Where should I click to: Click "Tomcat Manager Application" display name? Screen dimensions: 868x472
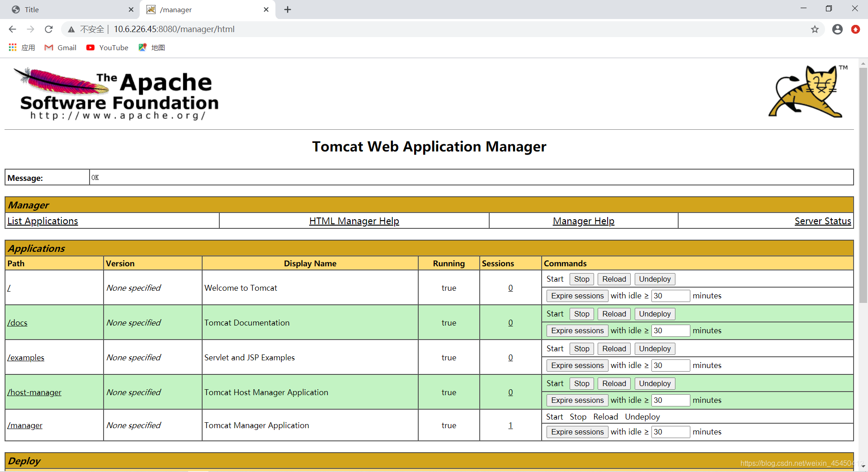(x=257, y=425)
